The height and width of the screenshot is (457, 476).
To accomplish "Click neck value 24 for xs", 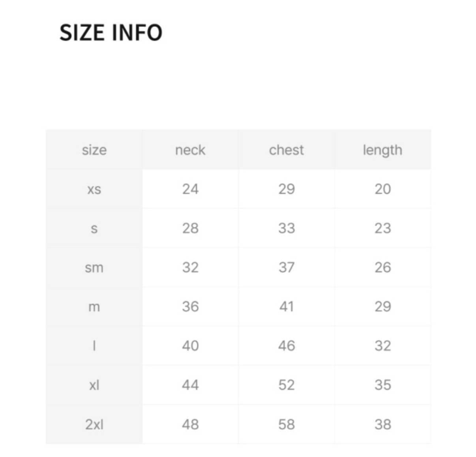I will [190, 189].
